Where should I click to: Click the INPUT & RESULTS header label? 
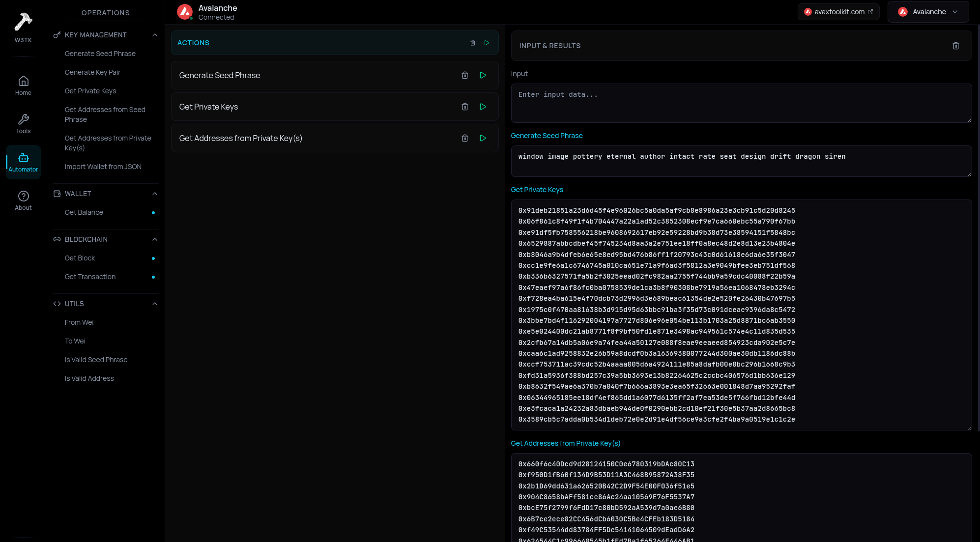coord(549,46)
